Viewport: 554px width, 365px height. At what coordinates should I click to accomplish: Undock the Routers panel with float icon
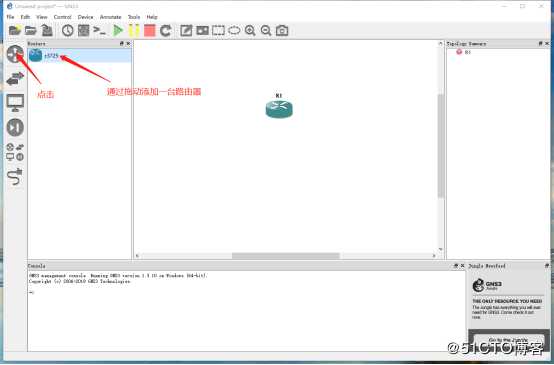pos(122,43)
